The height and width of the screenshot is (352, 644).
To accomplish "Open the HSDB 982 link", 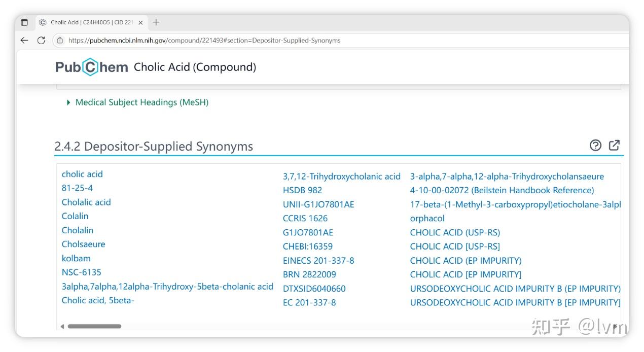I will tap(302, 190).
